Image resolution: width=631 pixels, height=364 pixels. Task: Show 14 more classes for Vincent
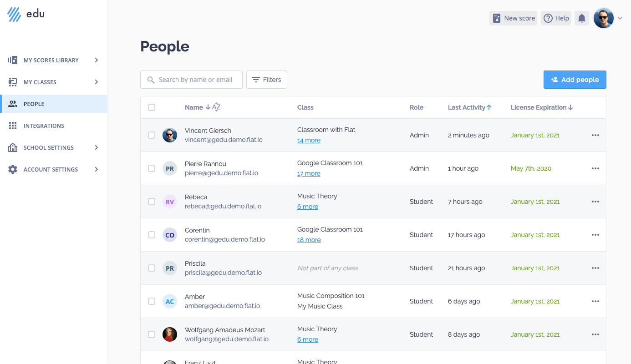click(309, 140)
